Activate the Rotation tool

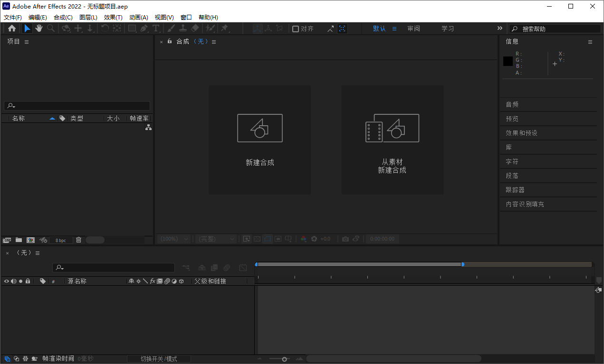point(105,28)
